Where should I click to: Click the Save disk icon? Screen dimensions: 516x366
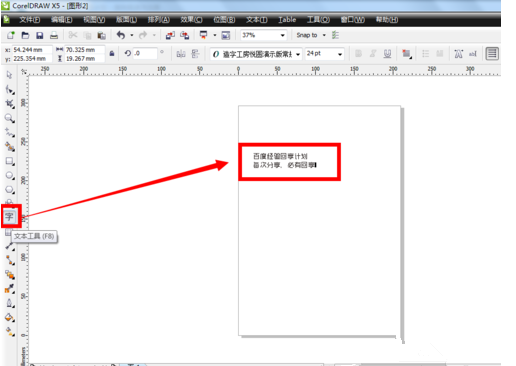tap(40, 35)
